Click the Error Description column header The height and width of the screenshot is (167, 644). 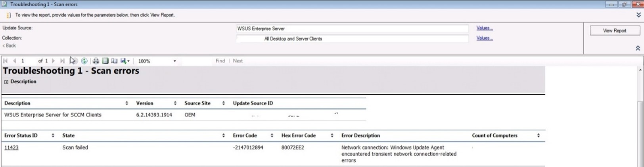360,136
